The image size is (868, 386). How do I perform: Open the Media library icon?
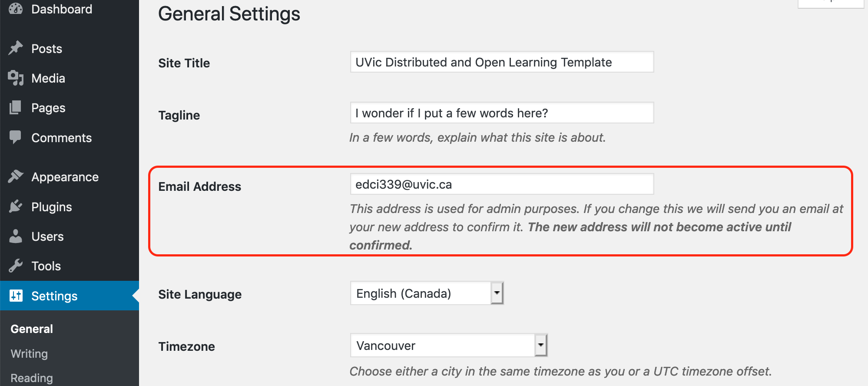(x=15, y=78)
